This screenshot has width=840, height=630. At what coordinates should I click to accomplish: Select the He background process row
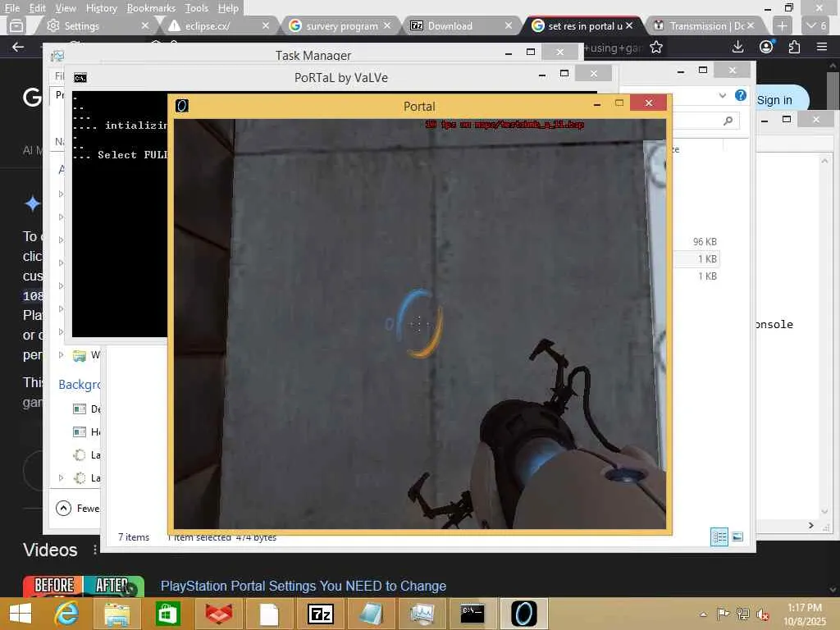pos(75,431)
